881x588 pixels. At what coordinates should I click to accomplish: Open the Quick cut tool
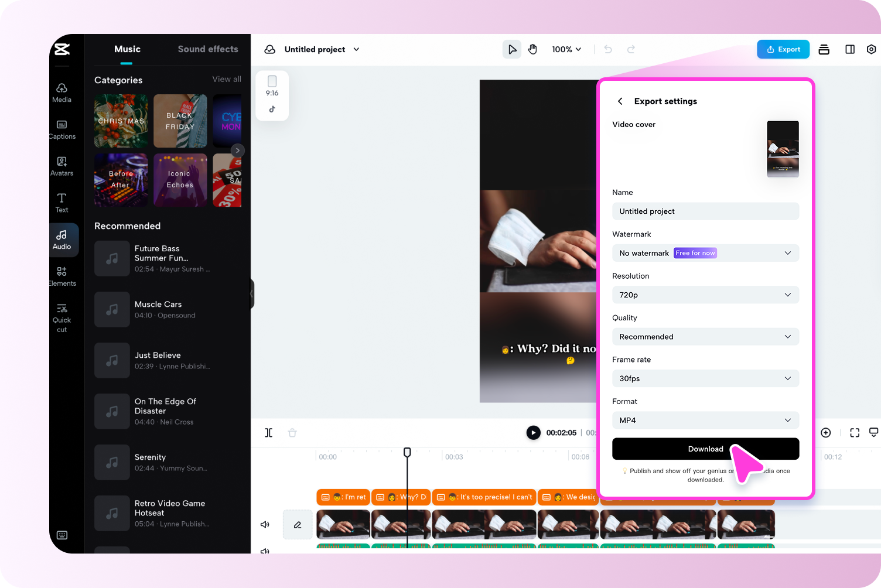pos(62,317)
